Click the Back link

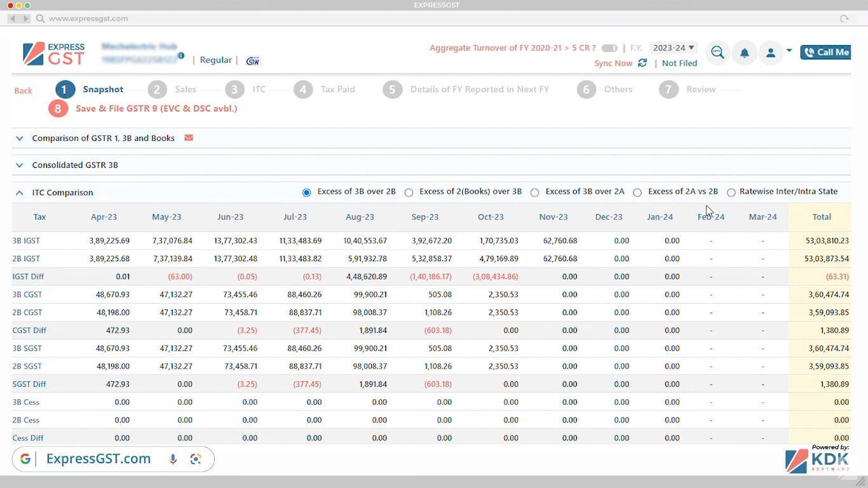[23, 90]
